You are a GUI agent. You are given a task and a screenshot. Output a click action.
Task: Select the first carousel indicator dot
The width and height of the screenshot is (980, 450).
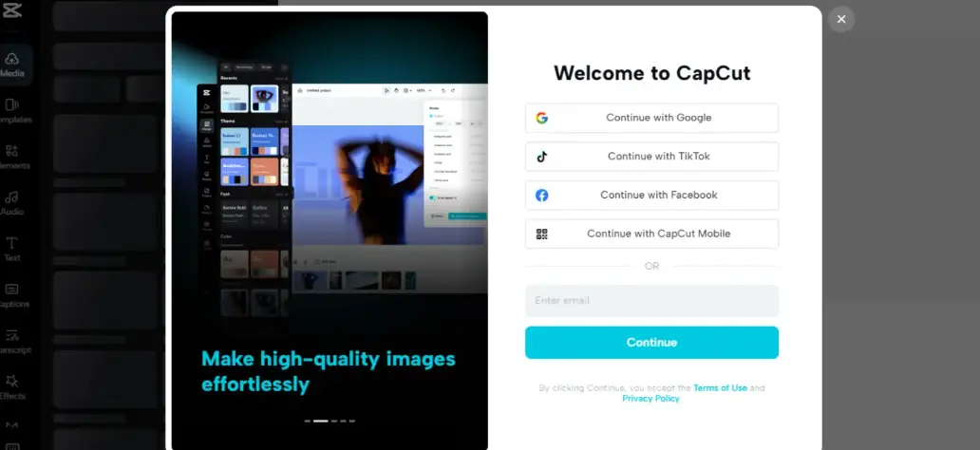click(308, 422)
